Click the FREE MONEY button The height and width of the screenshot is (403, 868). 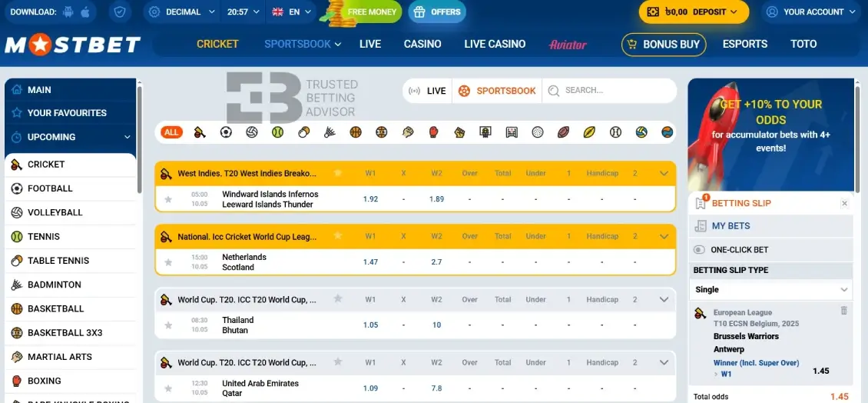tap(366, 12)
